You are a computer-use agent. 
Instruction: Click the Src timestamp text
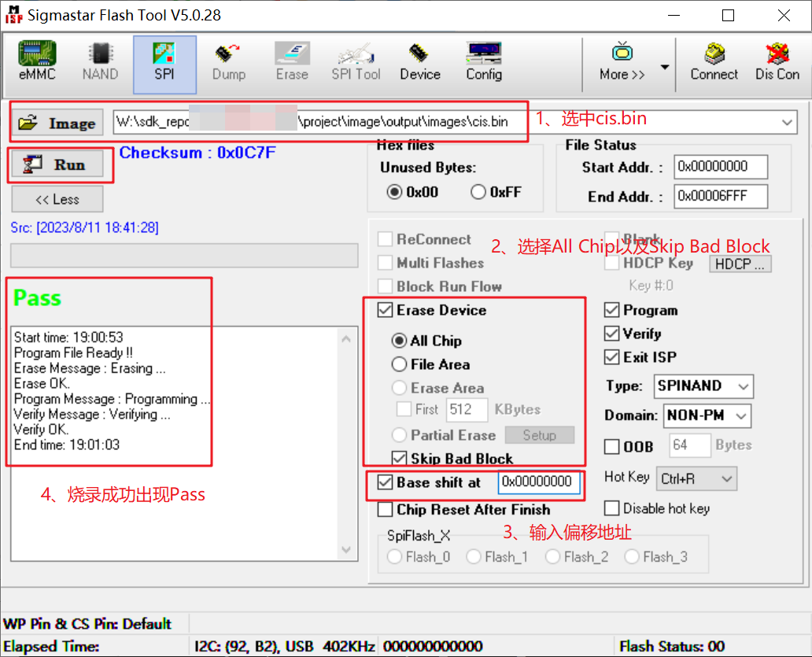[x=84, y=228]
